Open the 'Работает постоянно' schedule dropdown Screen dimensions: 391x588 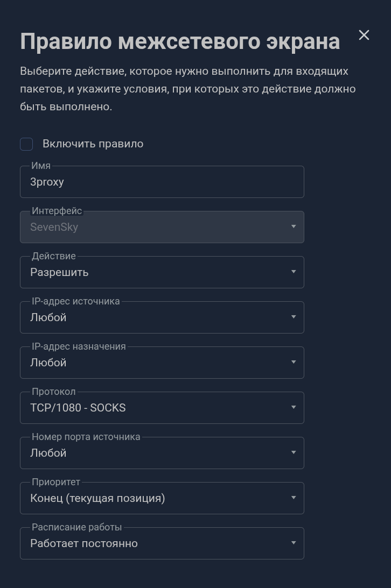162,543
